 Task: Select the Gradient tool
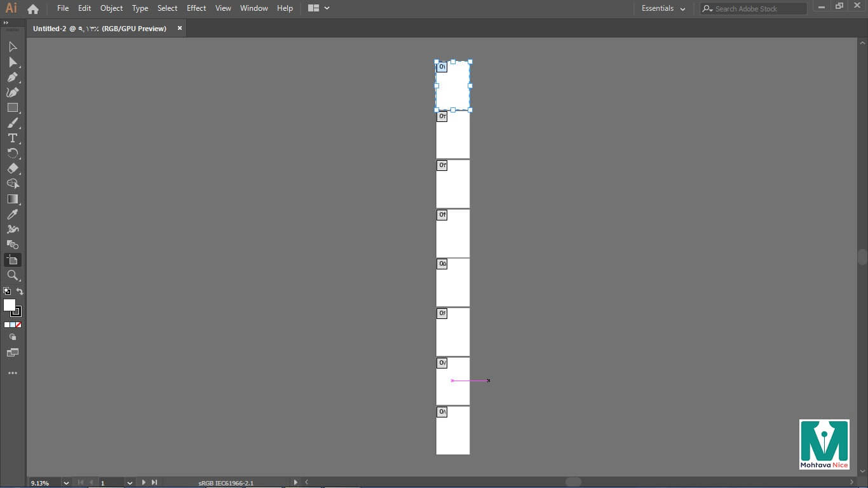(12, 199)
